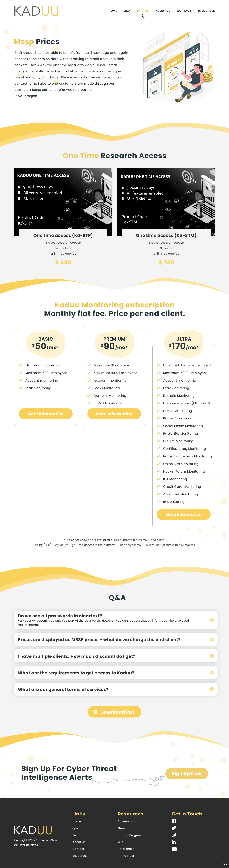Open the ABOUT US menu item

[163, 10]
